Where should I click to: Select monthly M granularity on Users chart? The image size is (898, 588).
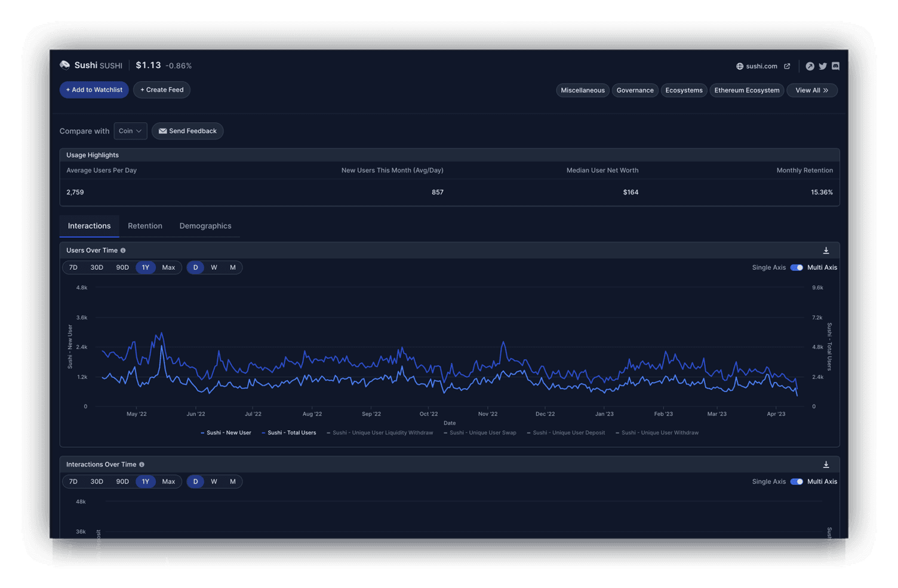point(233,267)
